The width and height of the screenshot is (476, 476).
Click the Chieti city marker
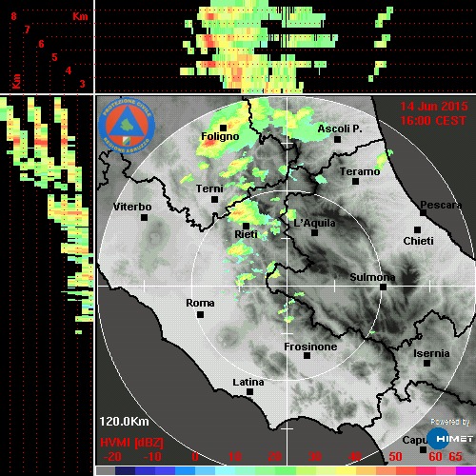tap(418, 229)
